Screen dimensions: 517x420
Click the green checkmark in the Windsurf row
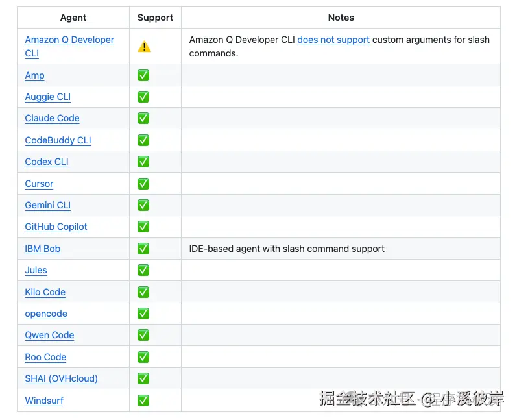pyautogui.click(x=143, y=401)
